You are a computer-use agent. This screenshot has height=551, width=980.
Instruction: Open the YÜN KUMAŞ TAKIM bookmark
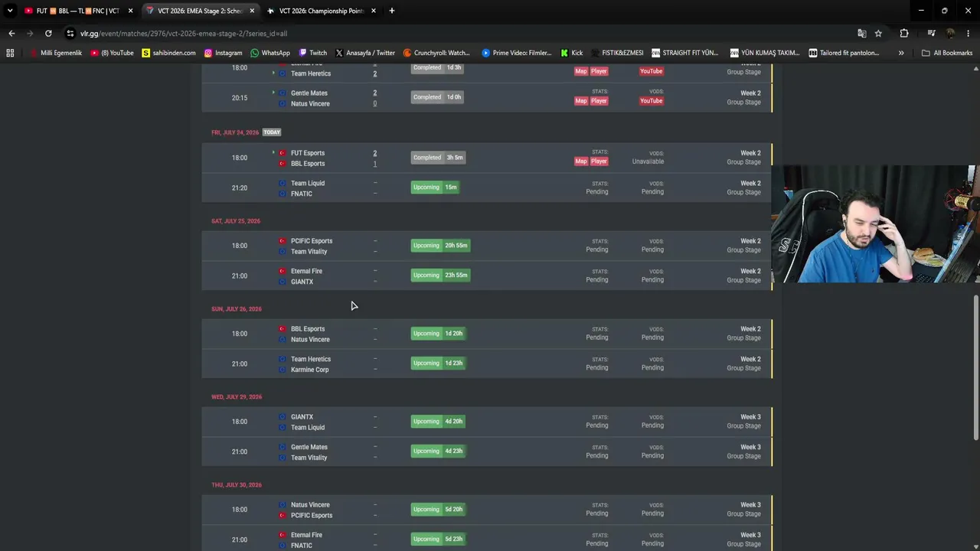[x=764, y=53]
